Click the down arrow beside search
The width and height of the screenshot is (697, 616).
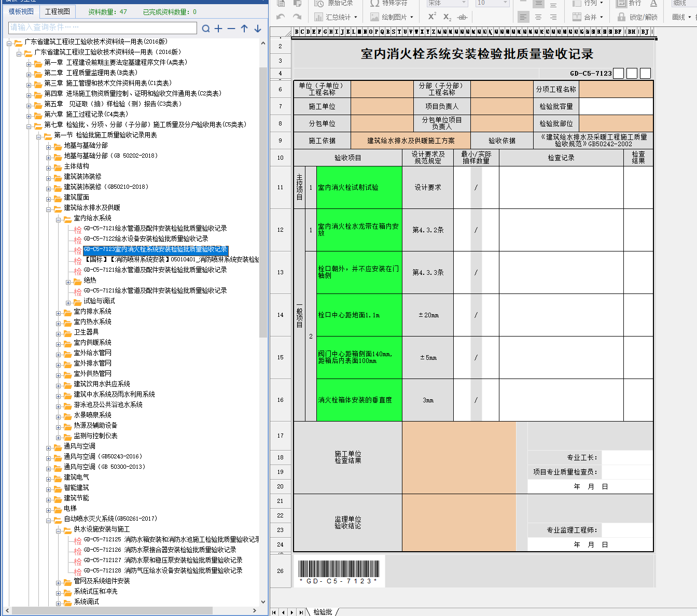click(258, 29)
